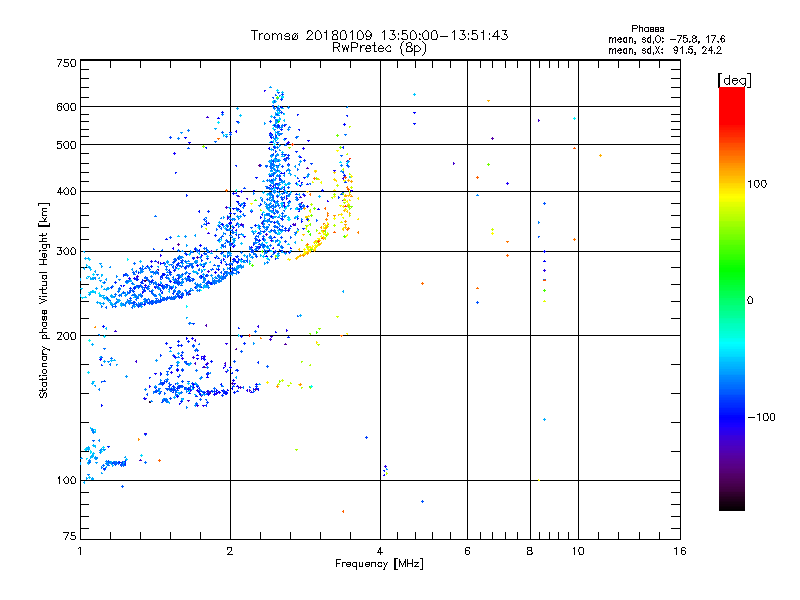Select the 'RwPretec (8p)' subtitle text

(379, 48)
